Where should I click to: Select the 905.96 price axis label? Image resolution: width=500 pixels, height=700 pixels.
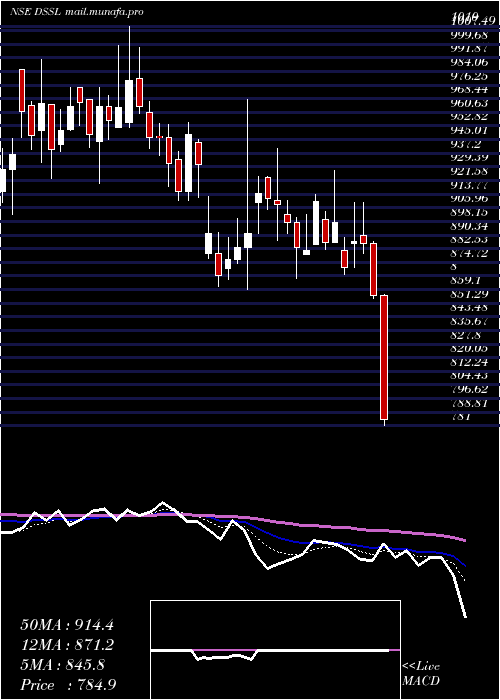click(470, 198)
